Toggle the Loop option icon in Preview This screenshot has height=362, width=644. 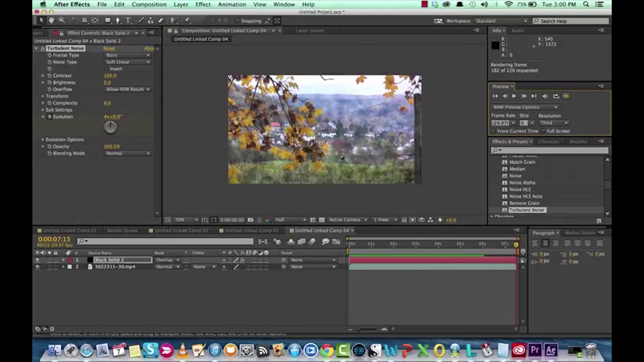coord(555,96)
